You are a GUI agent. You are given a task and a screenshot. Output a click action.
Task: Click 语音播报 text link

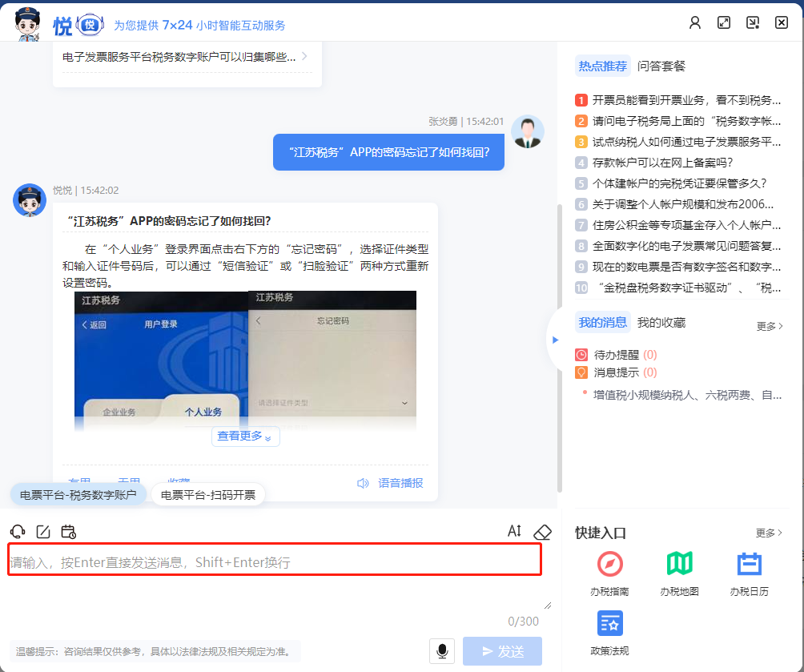(400, 483)
